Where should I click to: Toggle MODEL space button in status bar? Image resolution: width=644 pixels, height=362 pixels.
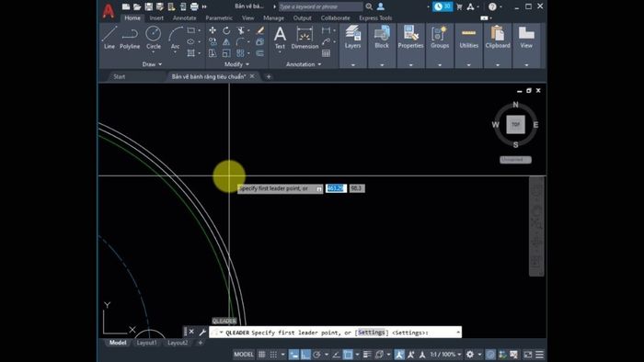pos(244,355)
